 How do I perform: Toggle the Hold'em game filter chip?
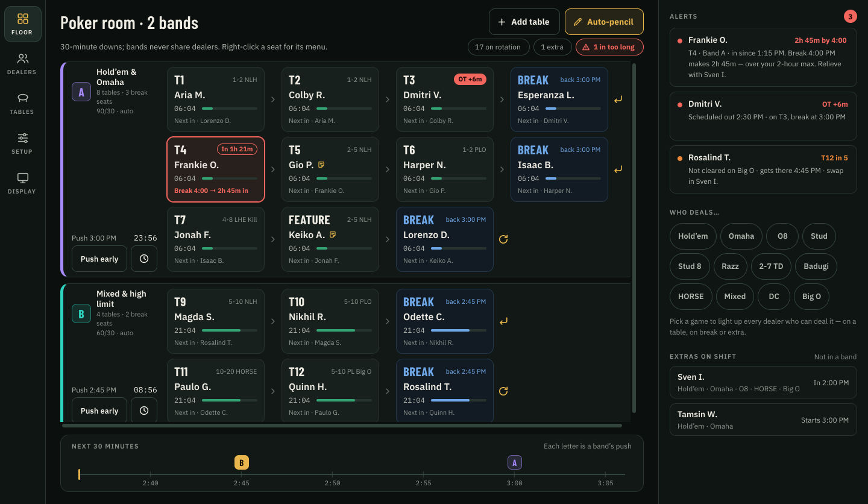pos(693,236)
